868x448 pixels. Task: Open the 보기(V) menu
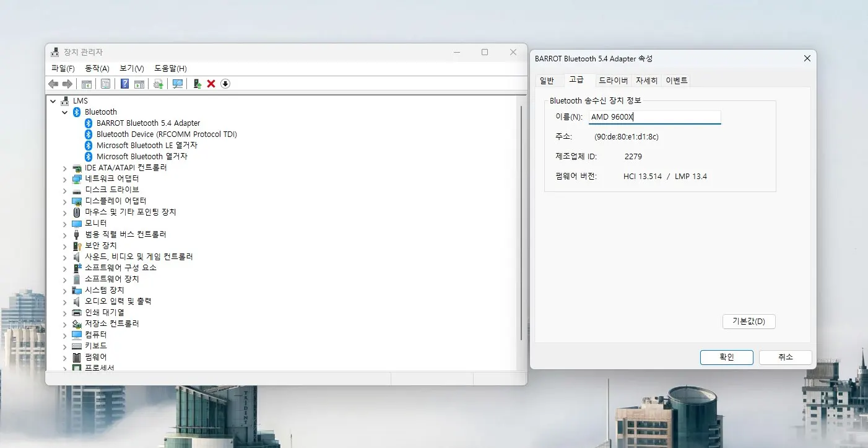coord(132,68)
